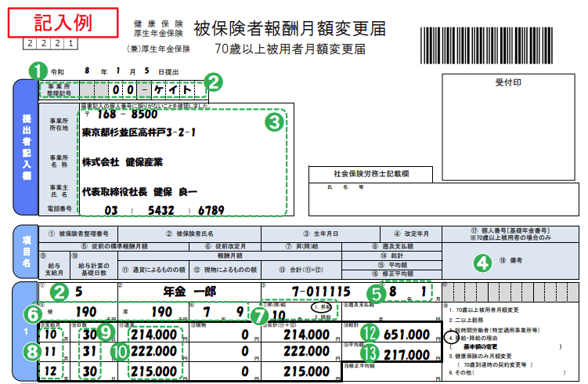The width and height of the screenshot is (588, 384).
Task: Click the empty ⑯ 修正平均額 field
Action: pos(392,372)
